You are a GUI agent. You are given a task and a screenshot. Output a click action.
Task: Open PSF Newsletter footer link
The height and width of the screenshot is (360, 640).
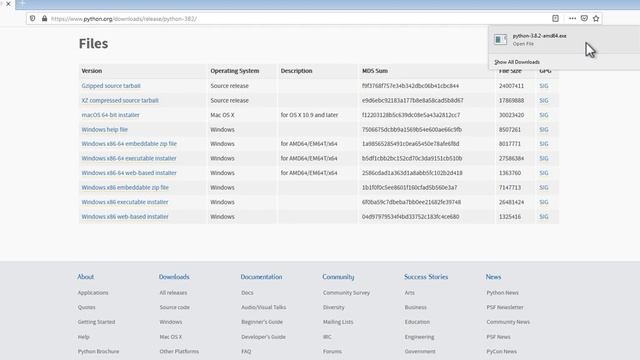pos(505,307)
